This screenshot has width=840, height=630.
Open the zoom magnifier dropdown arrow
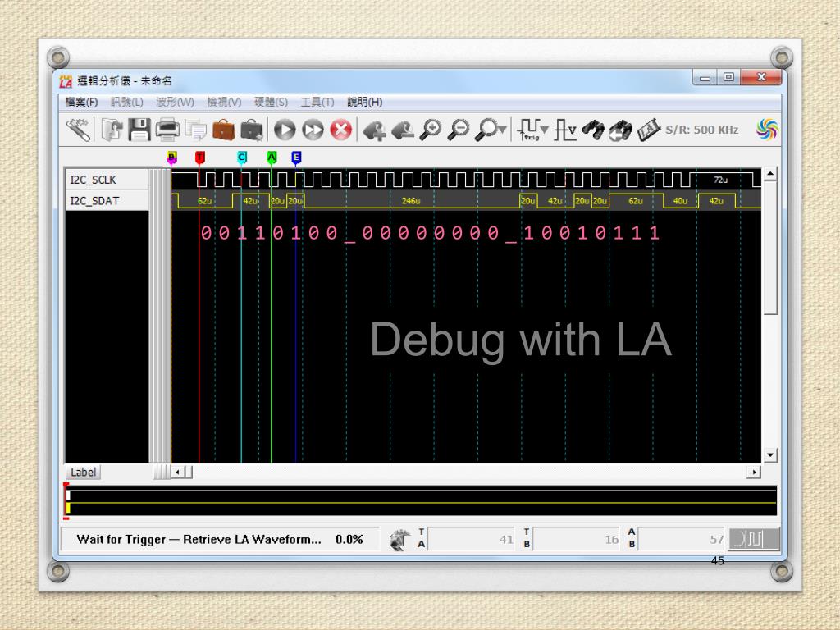(502, 129)
